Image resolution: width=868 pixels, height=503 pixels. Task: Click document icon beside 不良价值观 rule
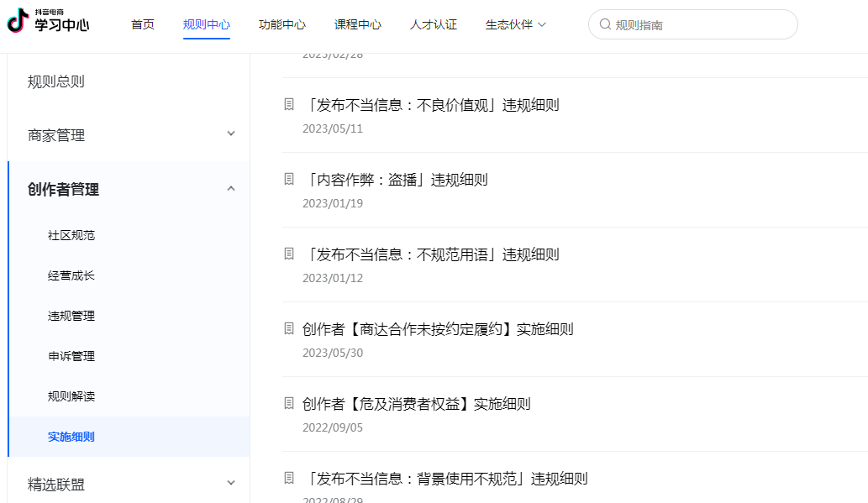[289, 105]
